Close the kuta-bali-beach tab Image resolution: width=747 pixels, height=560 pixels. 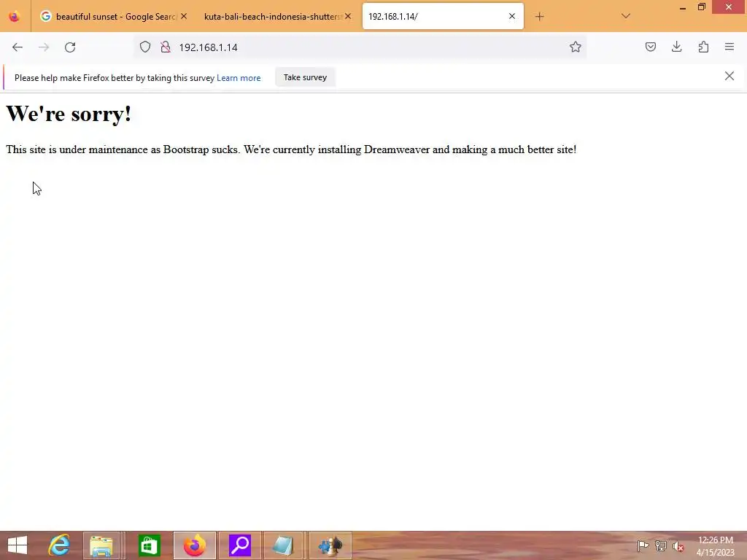348,16
